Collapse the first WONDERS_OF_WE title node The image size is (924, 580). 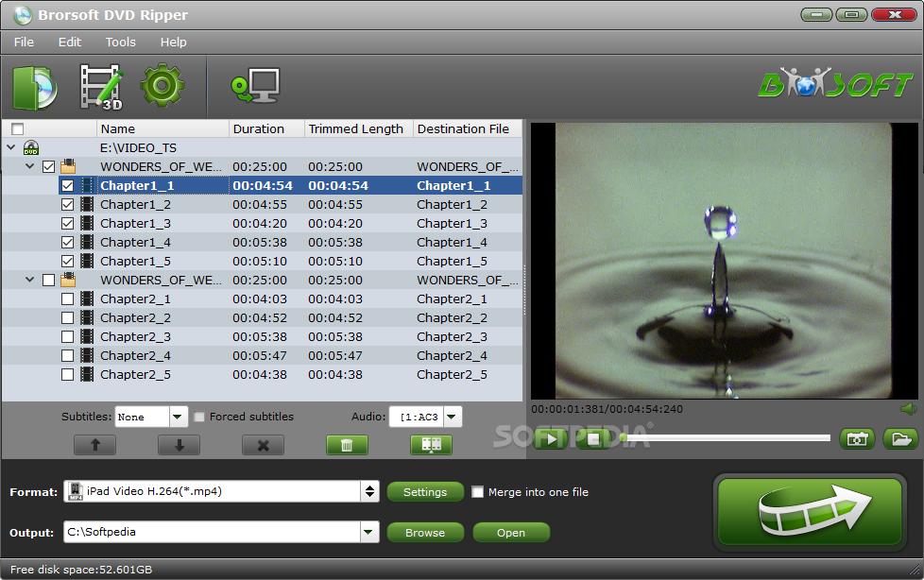coord(29,166)
